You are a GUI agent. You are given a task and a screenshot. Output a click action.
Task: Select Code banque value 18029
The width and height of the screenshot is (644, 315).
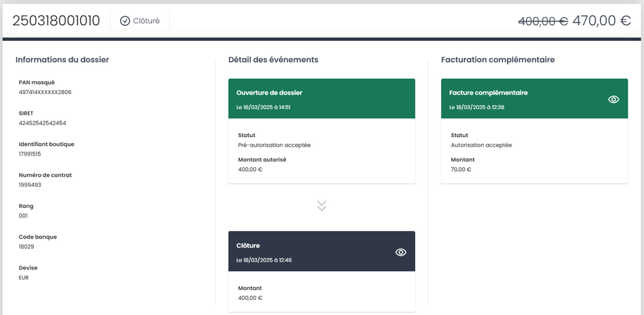(27, 246)
